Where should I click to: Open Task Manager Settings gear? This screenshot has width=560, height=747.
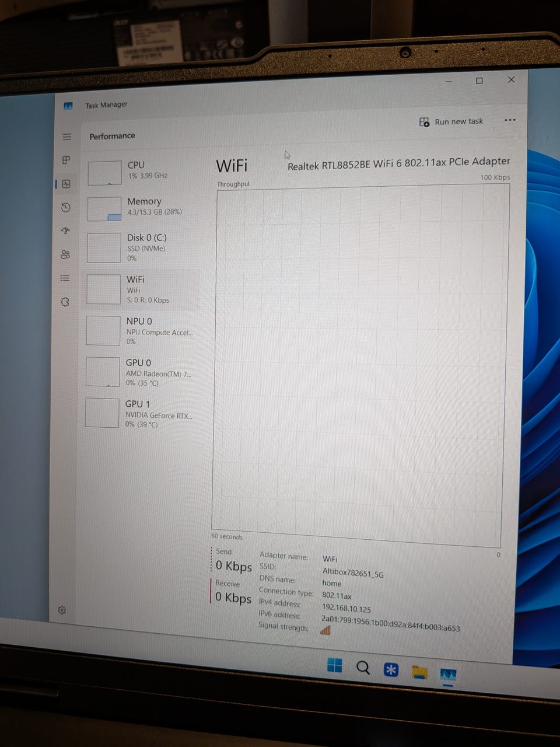(x=62, y=610)
